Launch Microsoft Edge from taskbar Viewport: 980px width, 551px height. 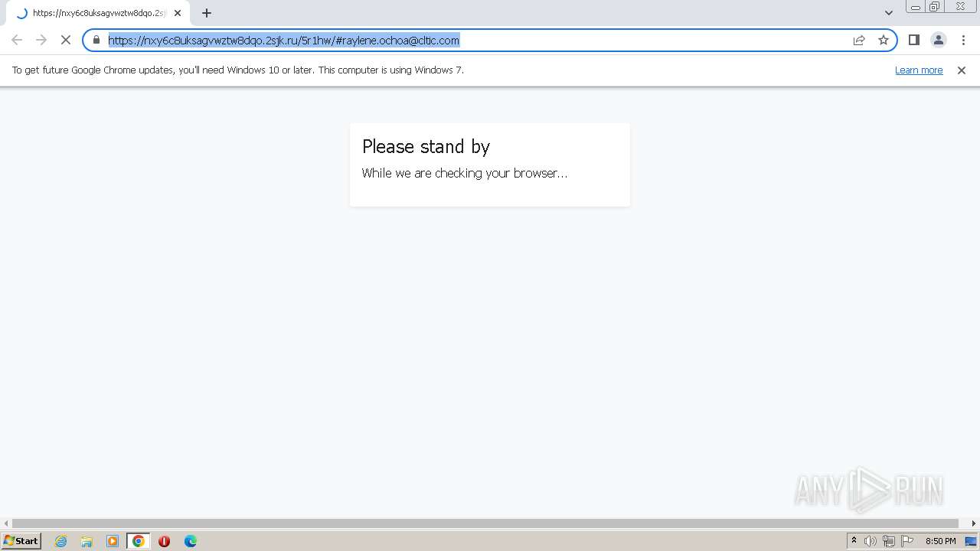(x=191, y=541)
